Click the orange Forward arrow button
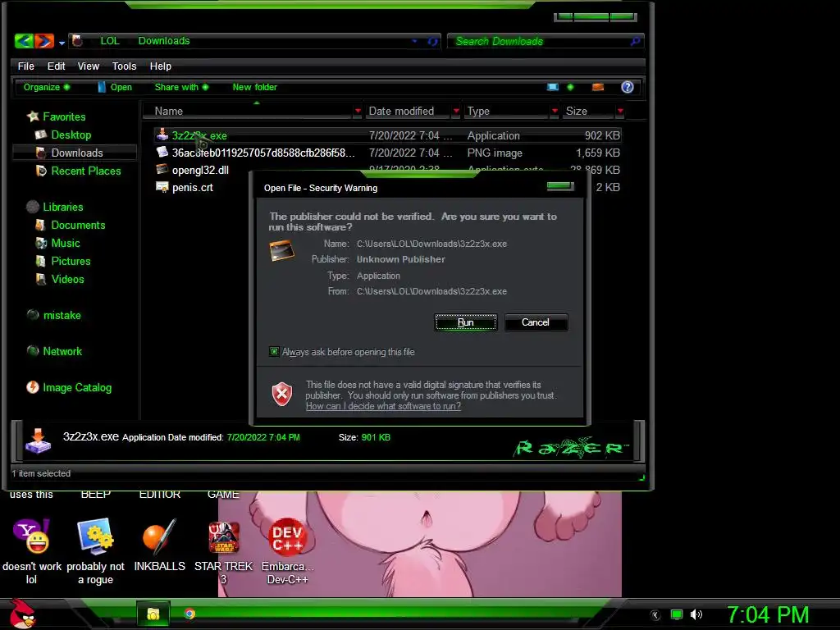This screenshot has height=630, width=840. coord(44,41)
